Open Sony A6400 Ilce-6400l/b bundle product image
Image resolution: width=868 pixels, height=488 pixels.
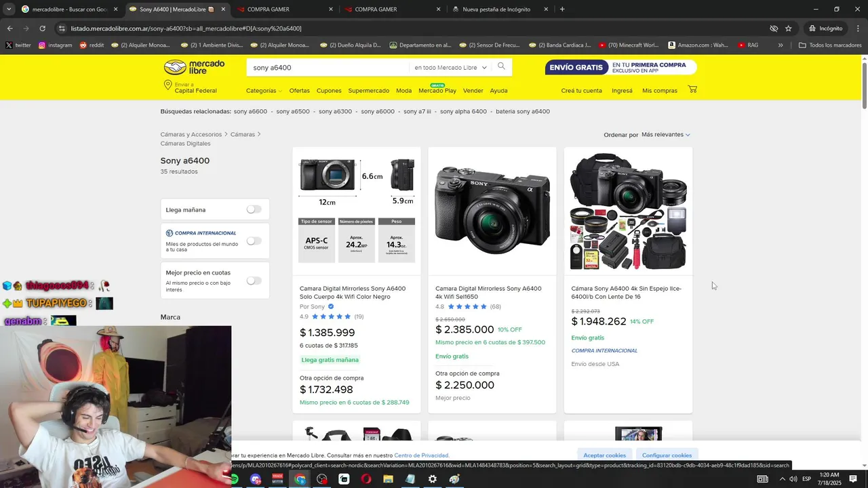pyautogui.click(x=628, y=211)
